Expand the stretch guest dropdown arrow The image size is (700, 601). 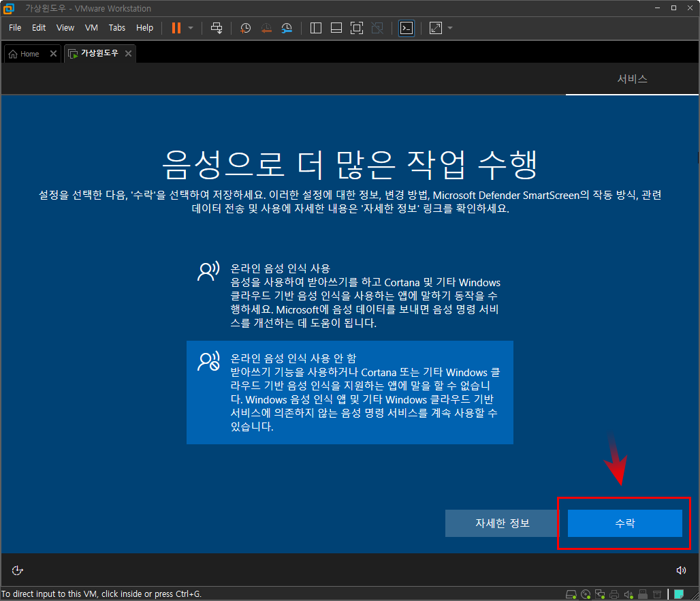pyautogui.click(x=450, y=28)
